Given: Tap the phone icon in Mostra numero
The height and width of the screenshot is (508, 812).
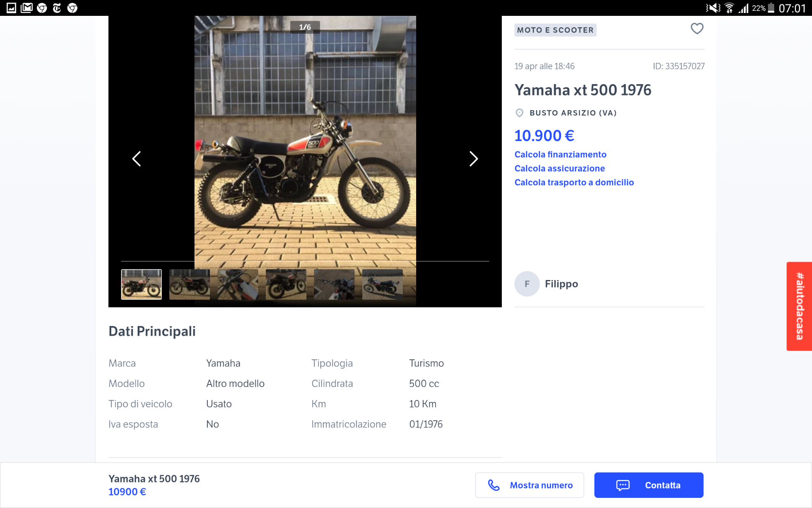Looking at the screenshot, I should [x=494, y=485].
